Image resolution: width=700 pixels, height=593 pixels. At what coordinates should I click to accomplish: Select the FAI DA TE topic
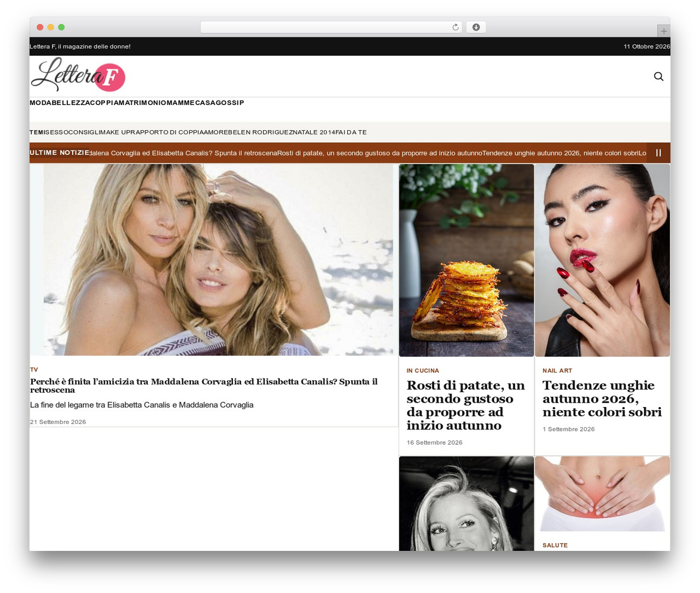351,132
